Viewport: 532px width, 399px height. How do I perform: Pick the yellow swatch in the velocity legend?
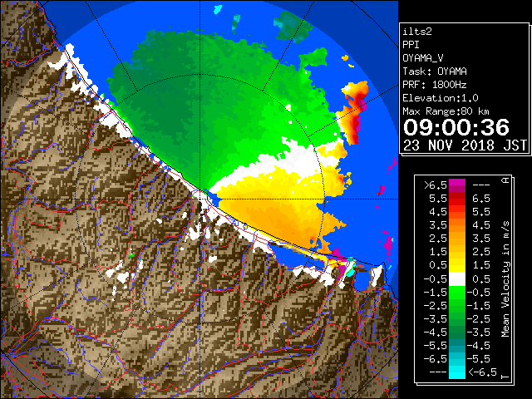(457, 266)
